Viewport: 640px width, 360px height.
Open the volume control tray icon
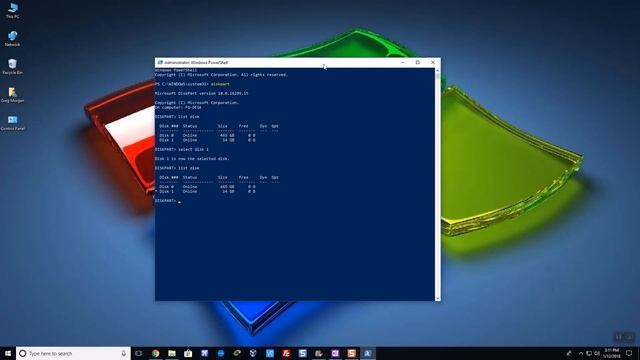point(597,353)
